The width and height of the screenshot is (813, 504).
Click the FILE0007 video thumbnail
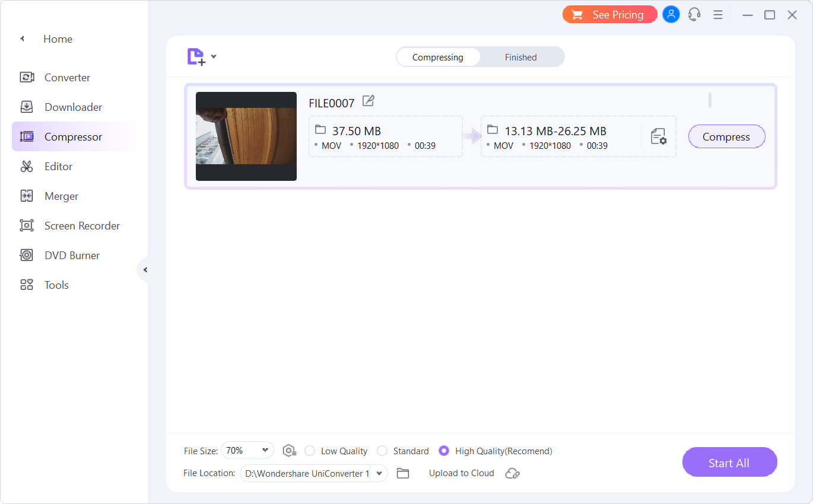(x=246, y=136)
